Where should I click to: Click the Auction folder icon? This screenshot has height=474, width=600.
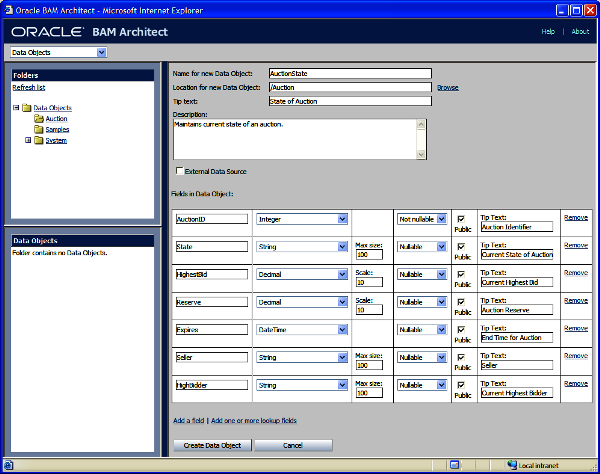(x=39, y=119)
